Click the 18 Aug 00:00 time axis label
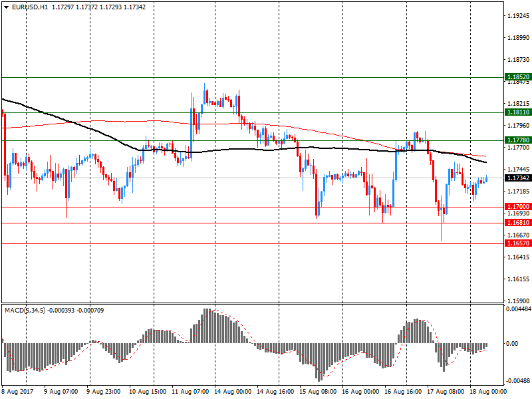This screenshot has height=399, width=532. click(488, 392)
